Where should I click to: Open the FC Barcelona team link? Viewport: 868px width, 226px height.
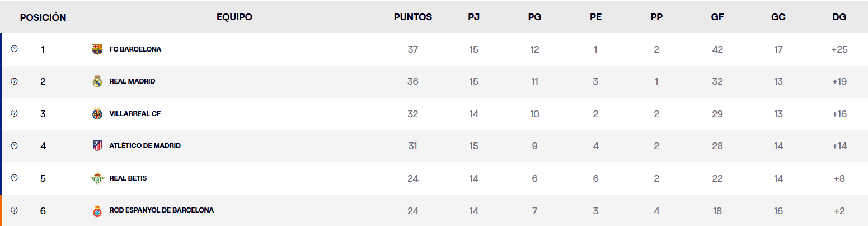135,49
